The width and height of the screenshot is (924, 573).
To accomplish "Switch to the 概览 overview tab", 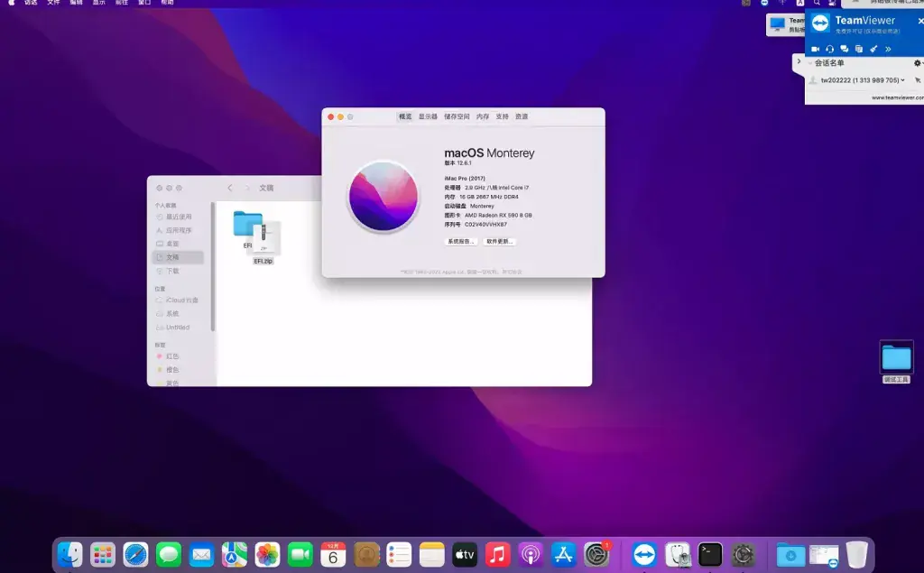I will coord(405,116).
